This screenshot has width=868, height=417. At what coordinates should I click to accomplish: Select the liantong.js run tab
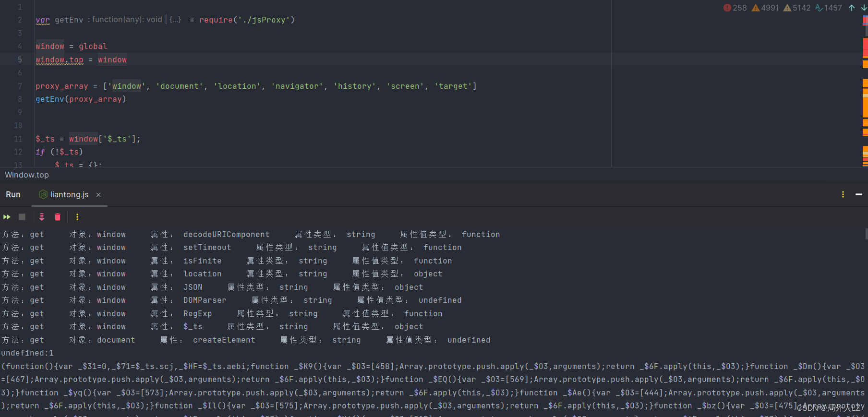(x=69, y=195)
